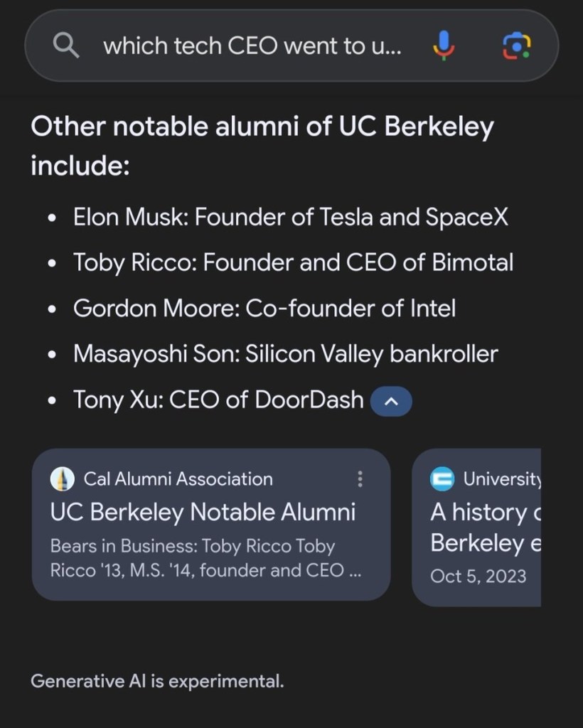Tap the search magnifier icon
This screenshot has width=583, height=728.
(x=66, y=46)
